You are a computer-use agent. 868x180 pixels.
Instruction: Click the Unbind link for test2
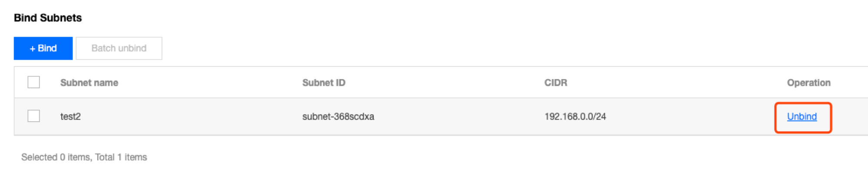[802, 117]
